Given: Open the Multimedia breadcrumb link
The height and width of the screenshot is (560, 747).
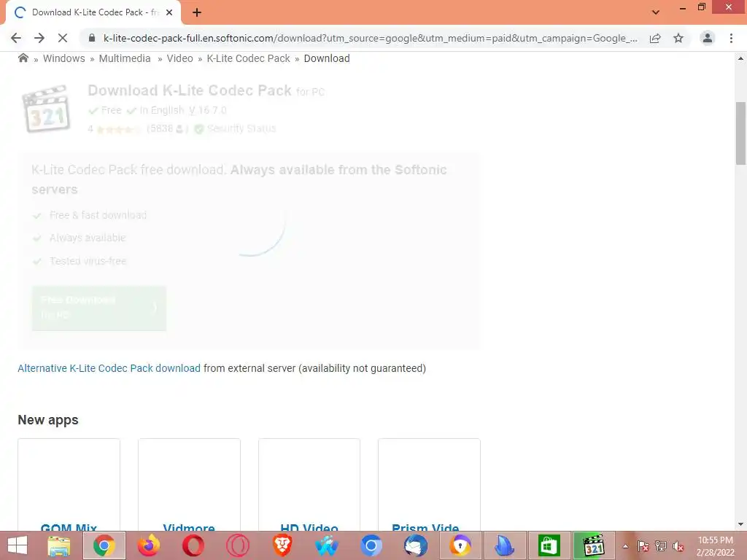Looking at the screenshot, I should (124, 58).
